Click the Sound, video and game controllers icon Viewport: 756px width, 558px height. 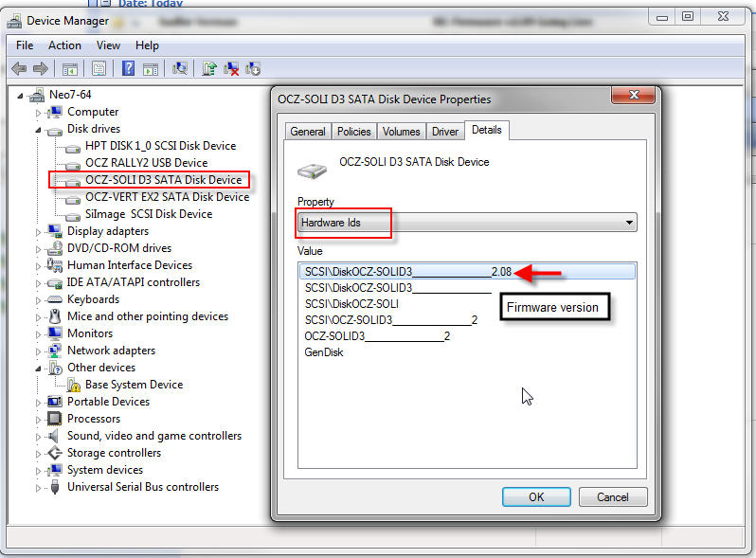[53, 436]
